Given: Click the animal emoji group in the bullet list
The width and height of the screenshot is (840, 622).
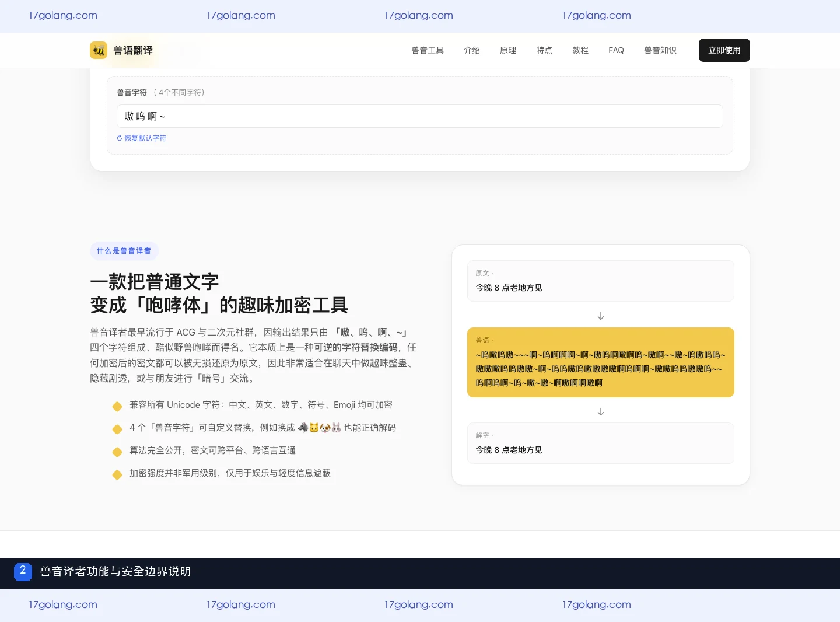Looking at the screenshot, I should coord(319,428).
